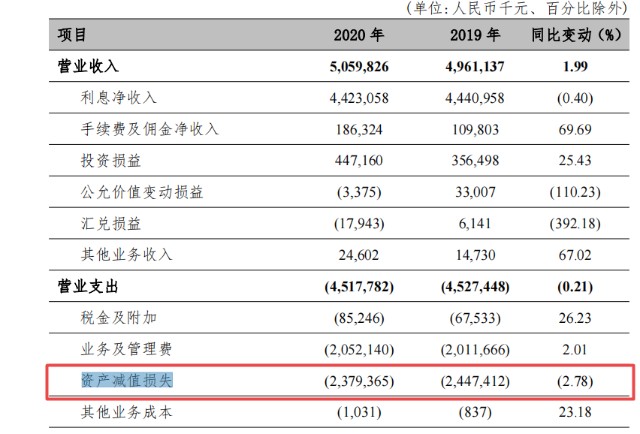Click the value 4,440,958
This screenshot has height=434, width=640.
pos(475,98)
